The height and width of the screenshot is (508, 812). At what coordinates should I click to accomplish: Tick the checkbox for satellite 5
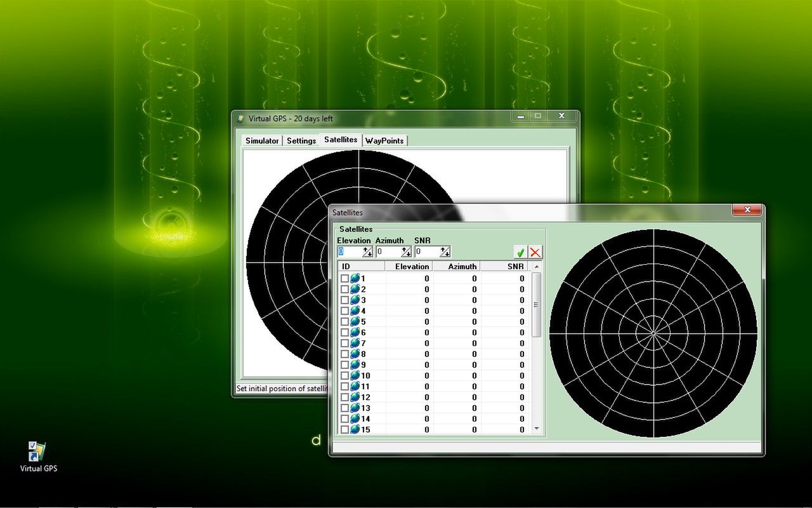344,321
